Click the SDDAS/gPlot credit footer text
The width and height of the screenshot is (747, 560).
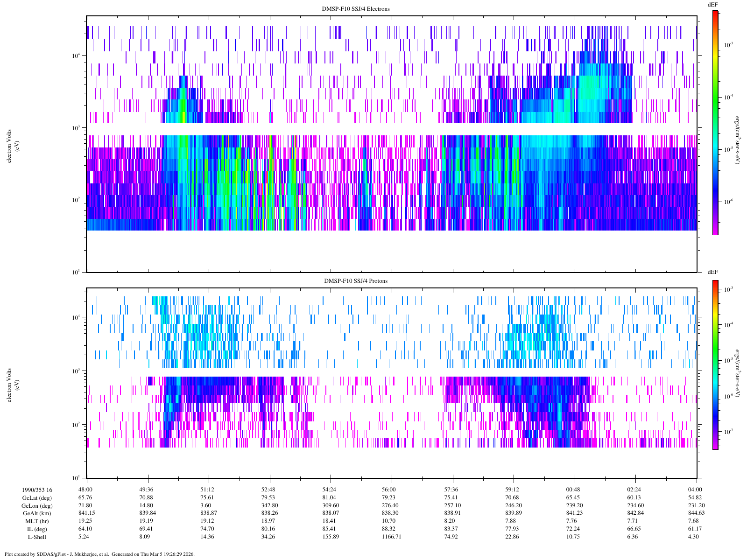[x=99, y=554]
